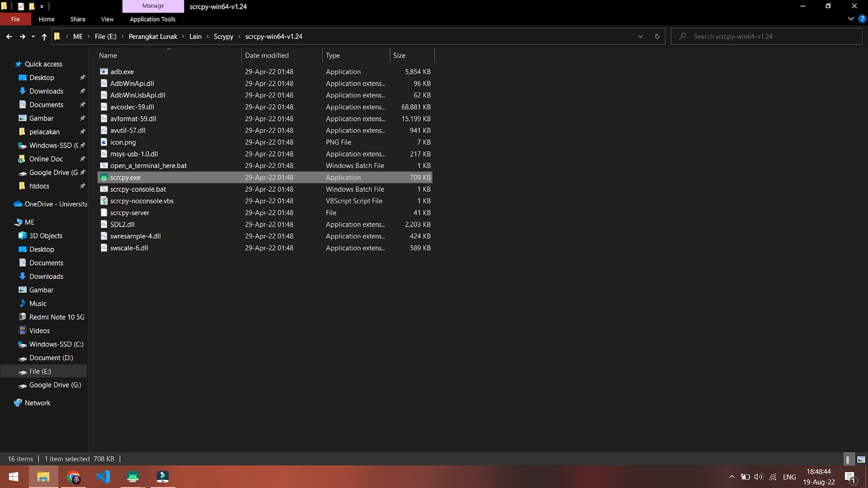Open the Share ribbon tab
868x488 pixels.
[78, 19]
